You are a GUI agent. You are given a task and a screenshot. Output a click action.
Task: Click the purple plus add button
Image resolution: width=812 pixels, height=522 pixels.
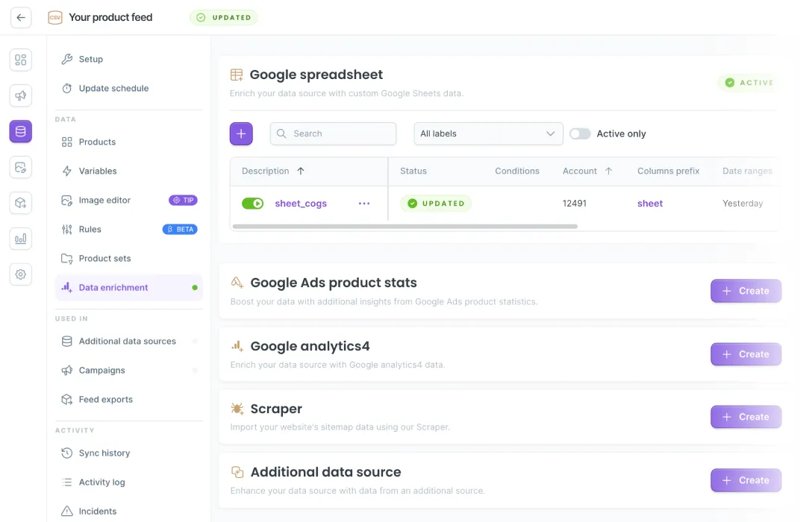pyautogui.click(x=241, y=134)
